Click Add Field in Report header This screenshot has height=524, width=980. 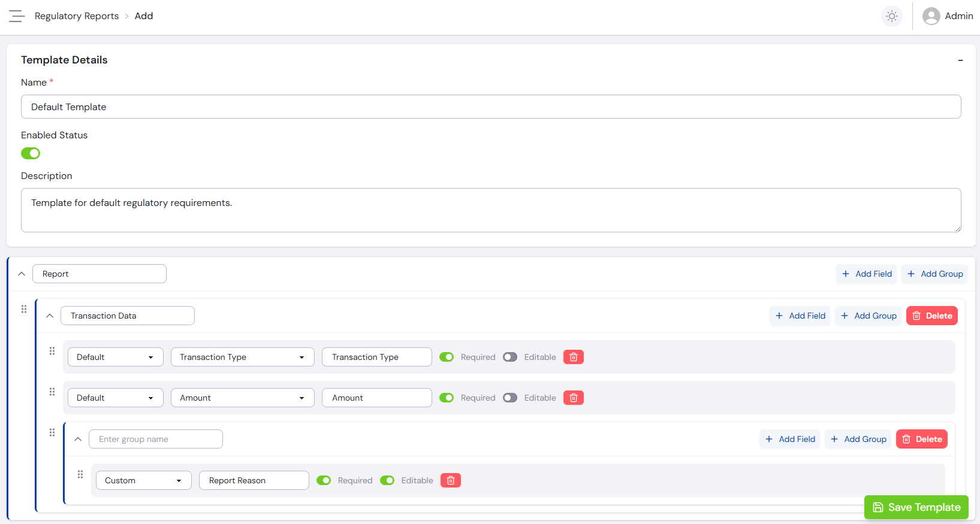(867, 274)
